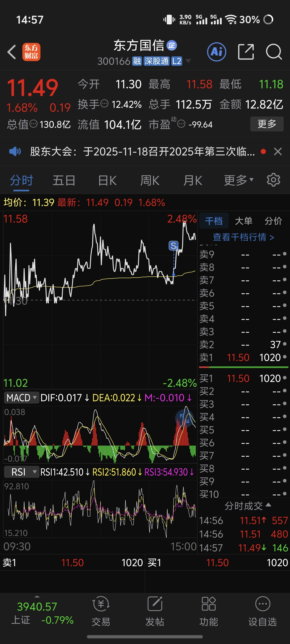Tap the bottom 买1 11.50 quote bar
Screen dimensions: 290x644
[217, 563]
